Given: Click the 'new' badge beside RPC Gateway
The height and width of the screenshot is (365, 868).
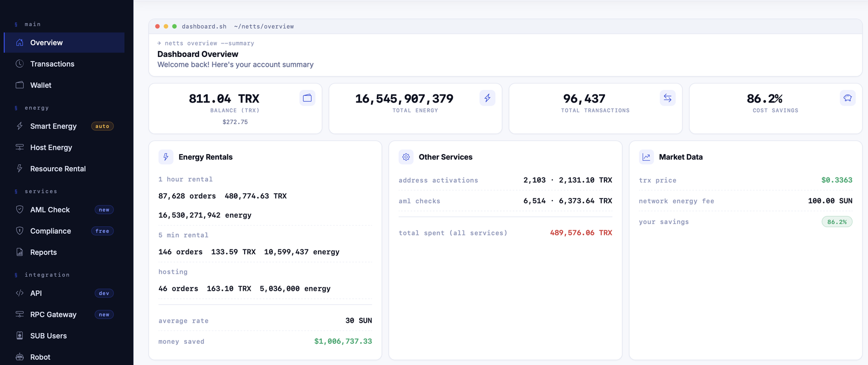Looking at the screenshot, I should pos(104,314).
